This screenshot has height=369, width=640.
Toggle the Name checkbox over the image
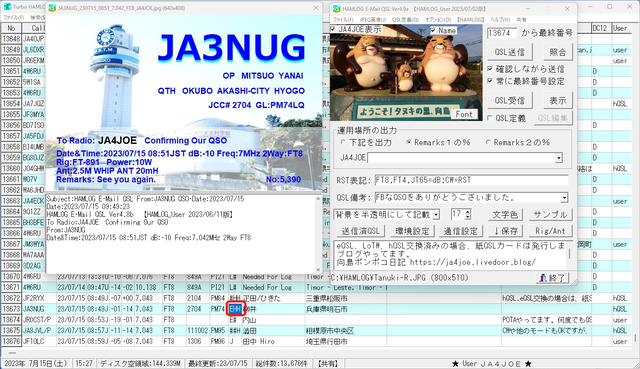click(x=433, y=31)
